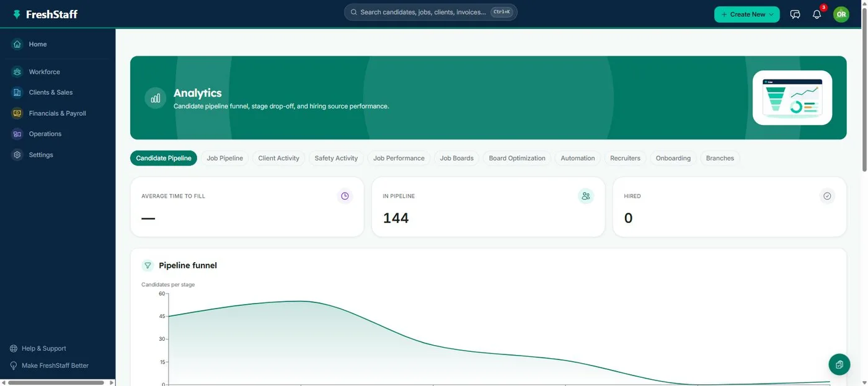Click the FreshStaff logo icon
This screenshot has width=868, height=386.
point(17,14)
